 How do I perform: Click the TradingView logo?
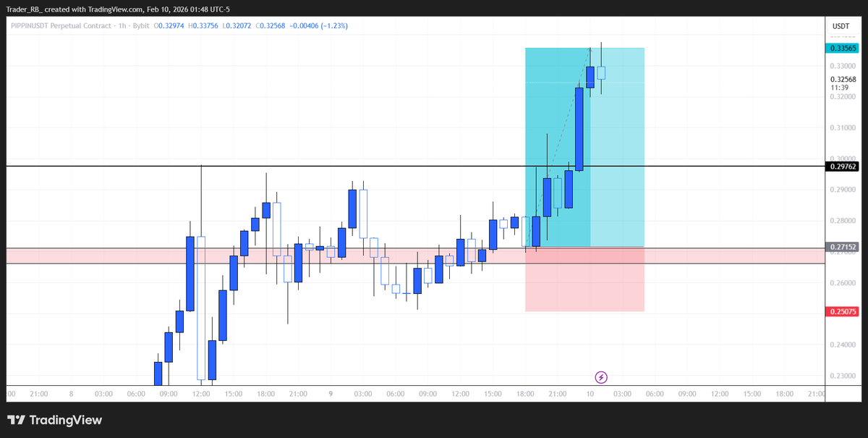click(x=55, y=420)
